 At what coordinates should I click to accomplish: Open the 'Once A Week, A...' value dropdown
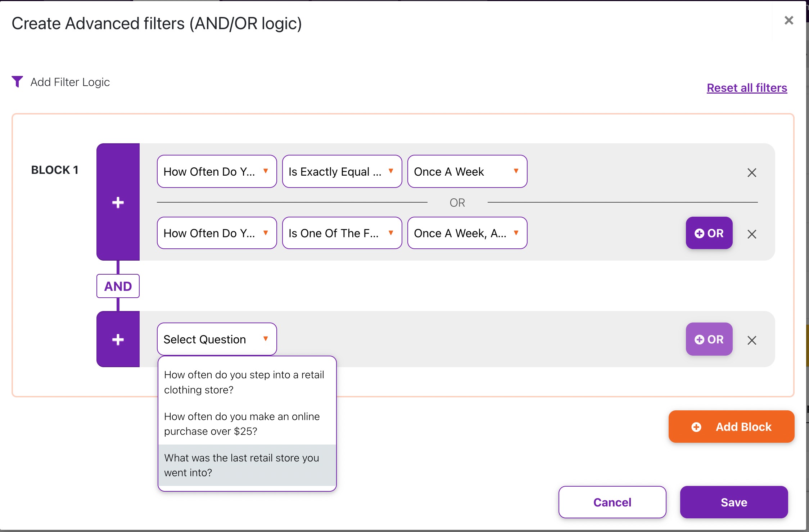(x=467, y=233)
